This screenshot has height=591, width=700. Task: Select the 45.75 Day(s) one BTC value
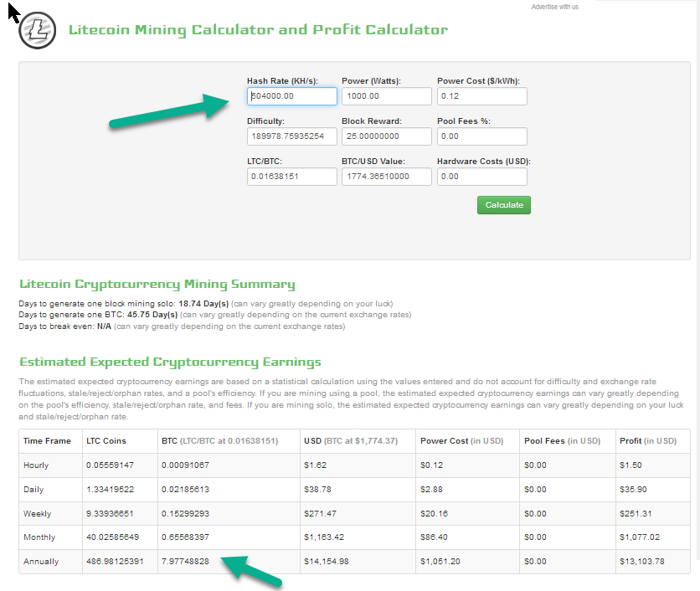pos(152,315)
